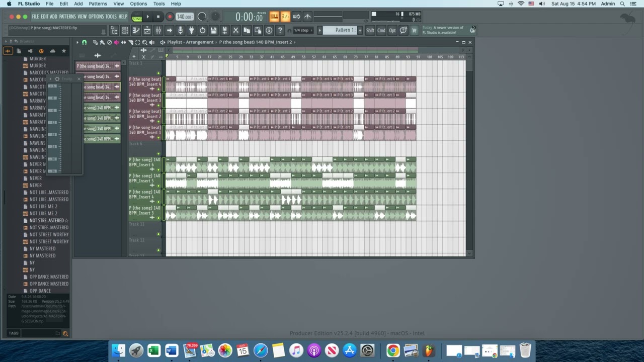Open the playlist options menu arrow
644x362 pixels.
point(77,42)
